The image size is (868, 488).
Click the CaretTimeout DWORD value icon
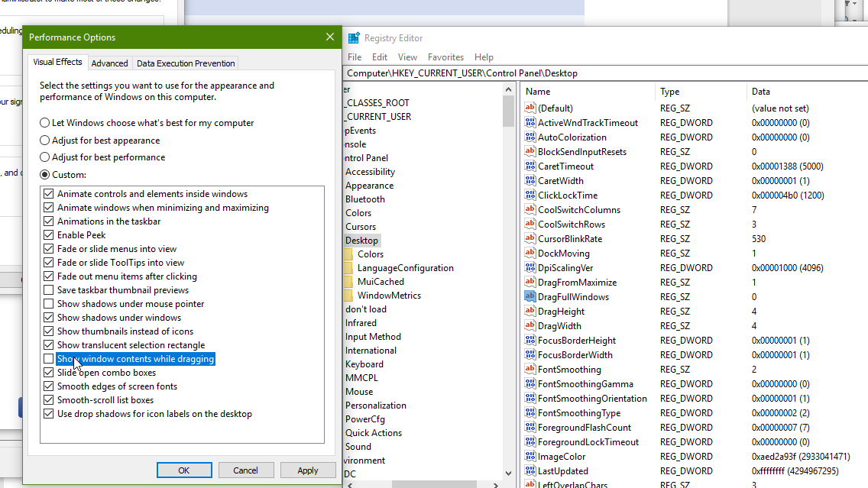(530, 166)
